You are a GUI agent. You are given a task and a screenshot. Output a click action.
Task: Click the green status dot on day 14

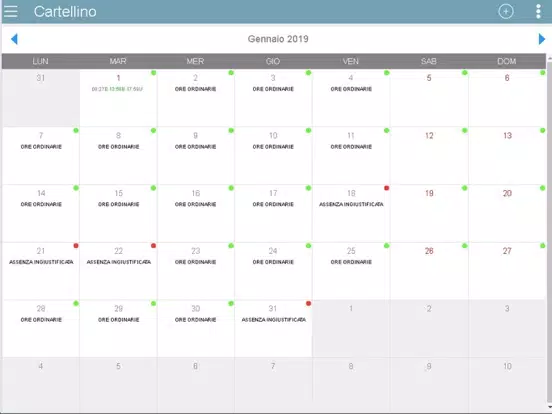76,188
